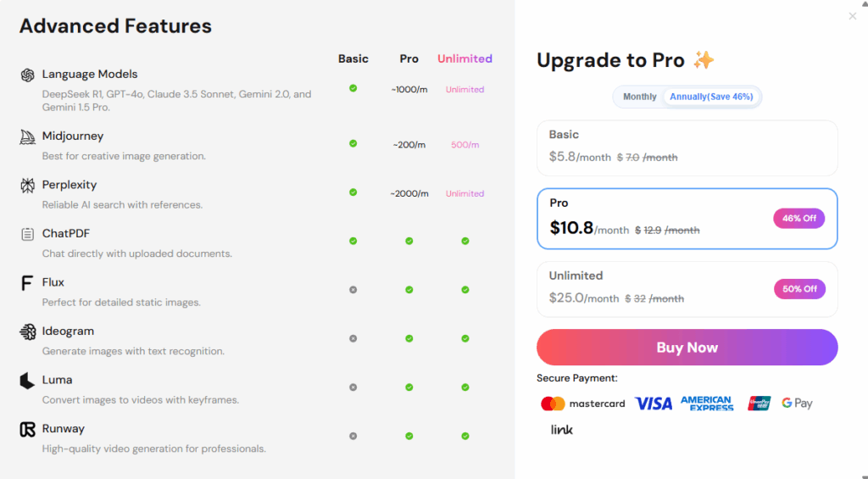Choose the Pro $10.8/month plan
This screenshot has width=868, height=479.
[x=687, y=219]
